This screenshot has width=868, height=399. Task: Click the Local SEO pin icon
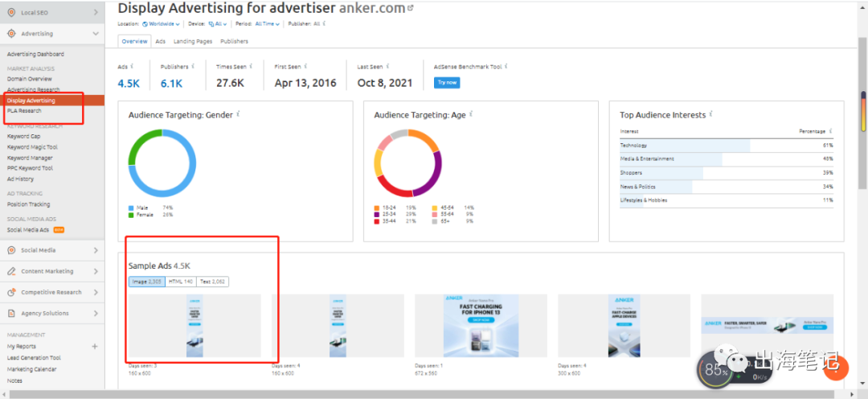point(11,12)
